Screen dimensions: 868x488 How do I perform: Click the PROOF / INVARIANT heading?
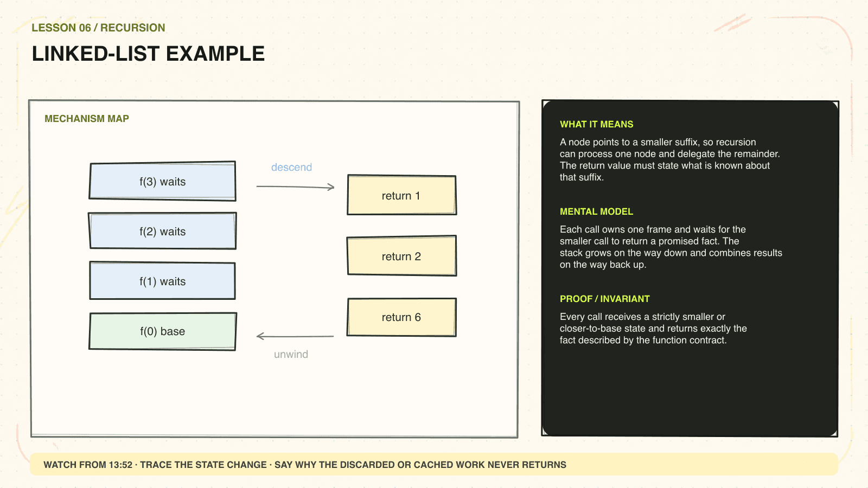point(605,299)
